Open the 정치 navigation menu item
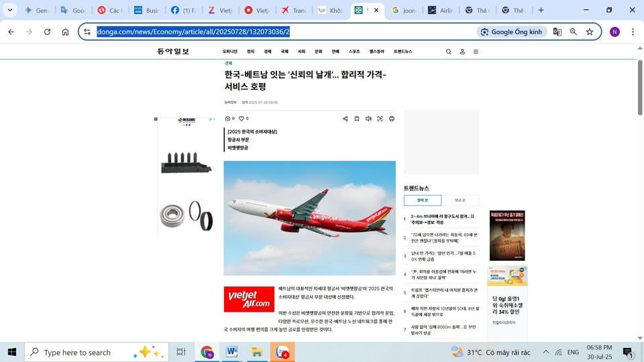The height and width of the screenshot is (362, 644). tap(250, 52)
